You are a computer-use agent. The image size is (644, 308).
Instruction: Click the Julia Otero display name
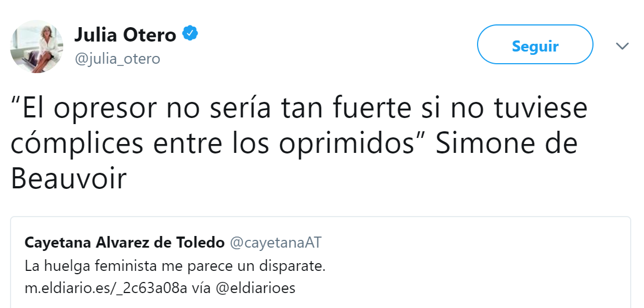click(x=125, y=35)
